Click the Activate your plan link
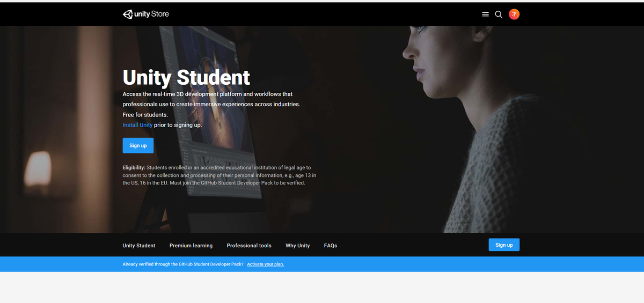The width and height of the screenshot is (644, 303). (x=265, y=264)
